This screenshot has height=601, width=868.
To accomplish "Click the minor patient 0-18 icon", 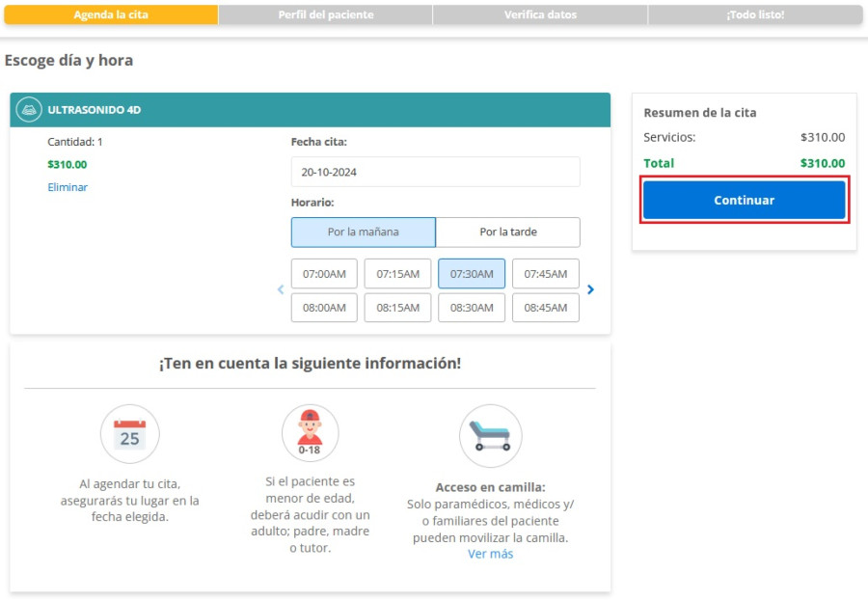I will click(x=310, y=432).
